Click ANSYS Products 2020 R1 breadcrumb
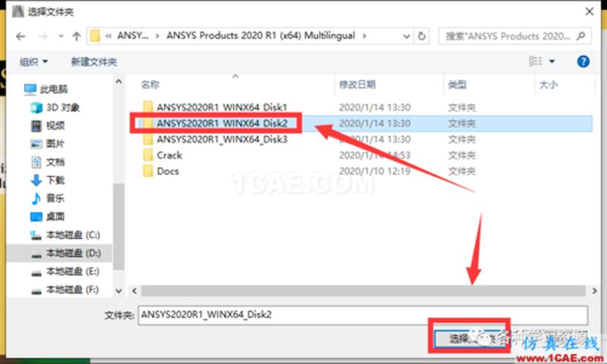This screenshot has width=607, height=364. coord(260,36)
